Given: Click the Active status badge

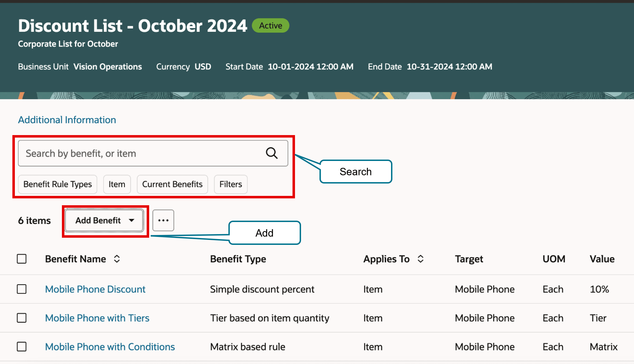Looking at the screenshot, I should [270, 26].
